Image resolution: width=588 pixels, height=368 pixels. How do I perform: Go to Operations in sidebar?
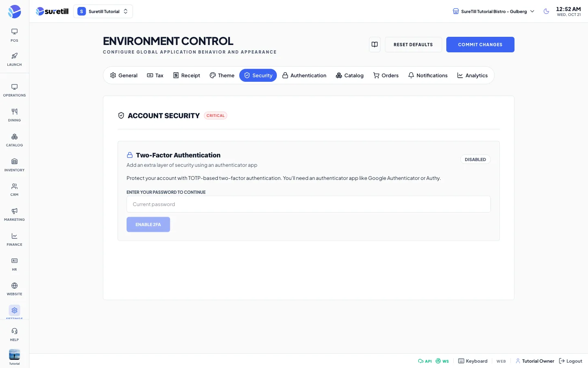pos(14,90)
